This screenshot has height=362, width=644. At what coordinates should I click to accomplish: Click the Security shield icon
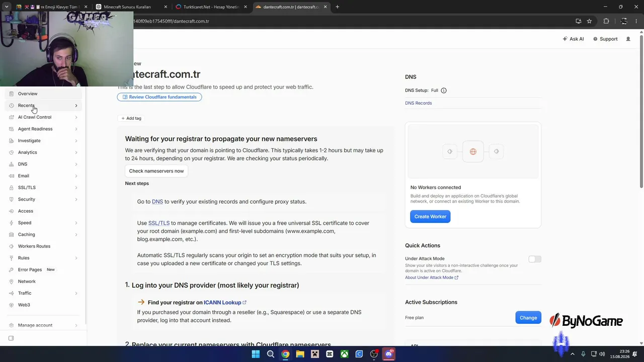pos(12,199)
